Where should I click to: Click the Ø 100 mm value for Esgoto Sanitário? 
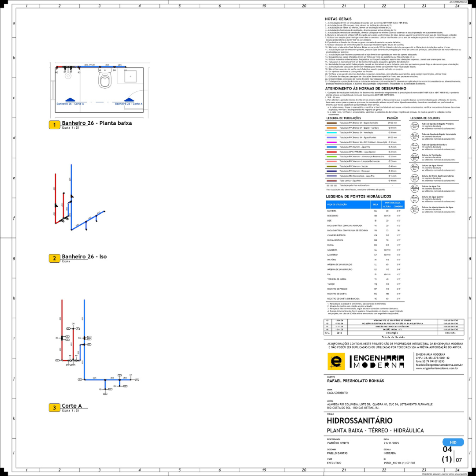click(393, 123)
